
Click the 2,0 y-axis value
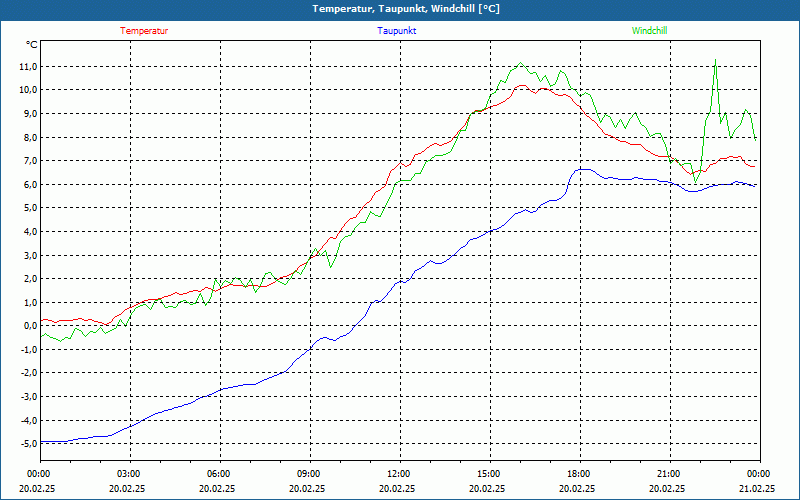30,279
